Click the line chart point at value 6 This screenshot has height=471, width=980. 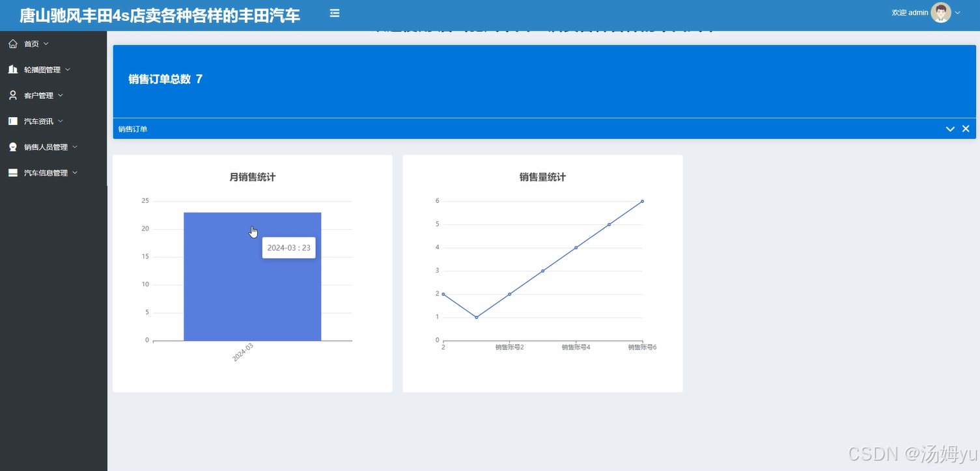point(642,201)
